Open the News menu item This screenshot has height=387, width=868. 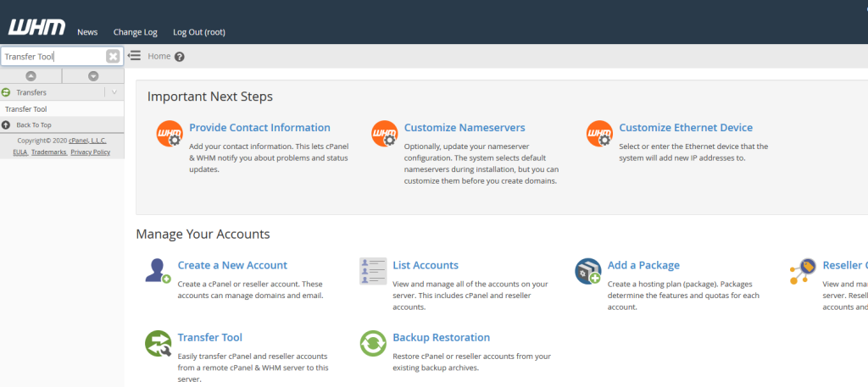87,32
